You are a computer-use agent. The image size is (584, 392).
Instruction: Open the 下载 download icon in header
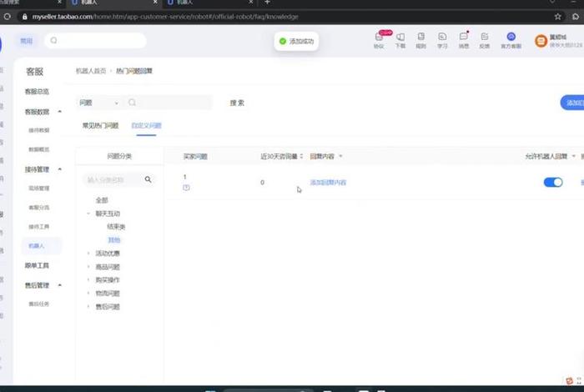coord(400,40)
